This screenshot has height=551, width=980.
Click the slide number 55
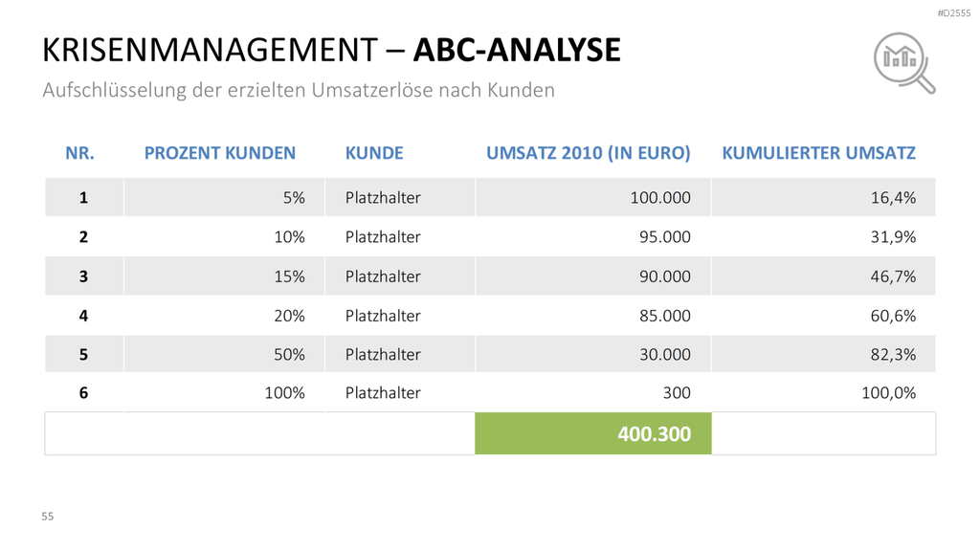(48, 516)
